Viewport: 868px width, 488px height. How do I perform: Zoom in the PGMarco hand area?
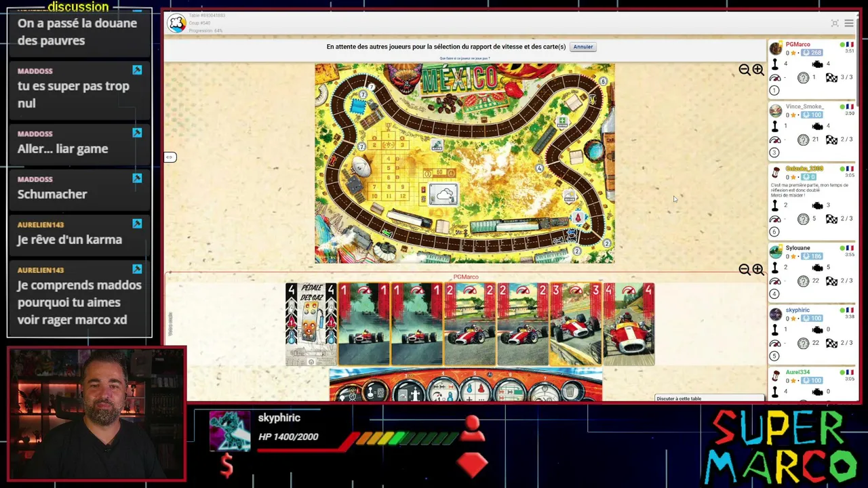[x=758, y=270]
